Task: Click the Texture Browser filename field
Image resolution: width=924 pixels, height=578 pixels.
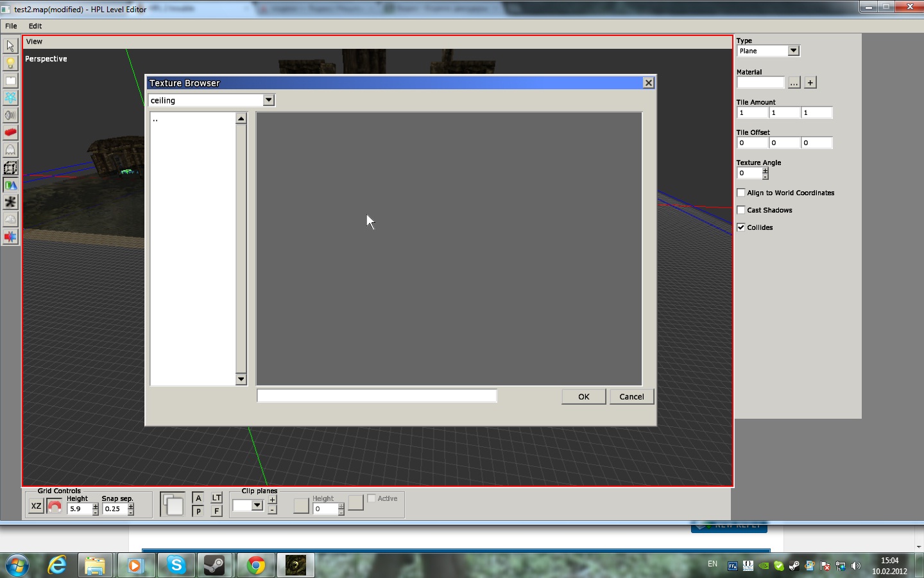Action: pos(377,396)
